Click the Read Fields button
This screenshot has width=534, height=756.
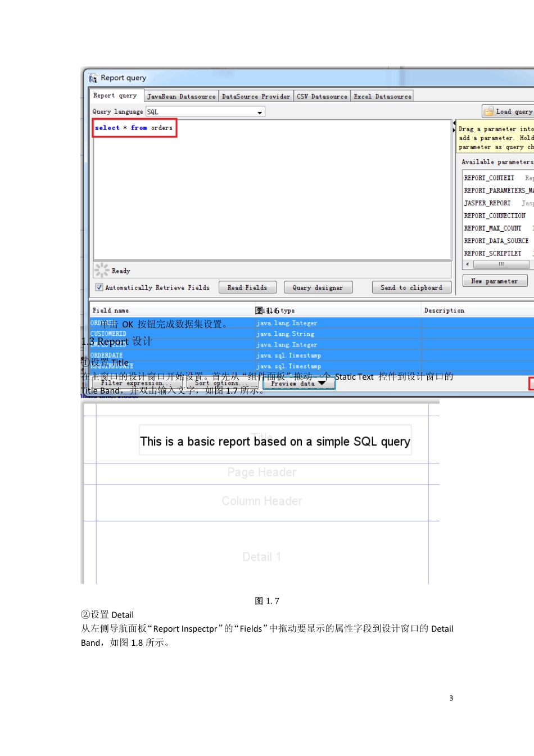(247, 287)
